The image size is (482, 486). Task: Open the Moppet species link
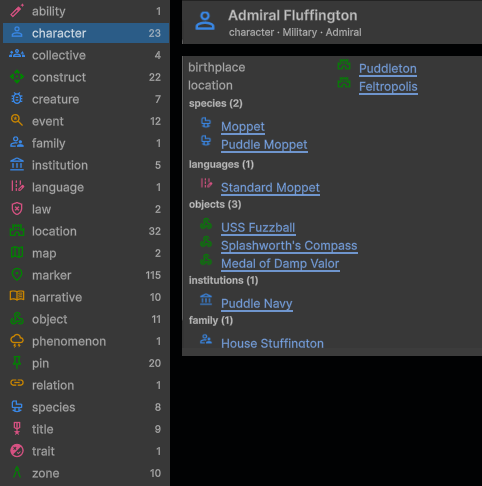(x=243, y=127)
